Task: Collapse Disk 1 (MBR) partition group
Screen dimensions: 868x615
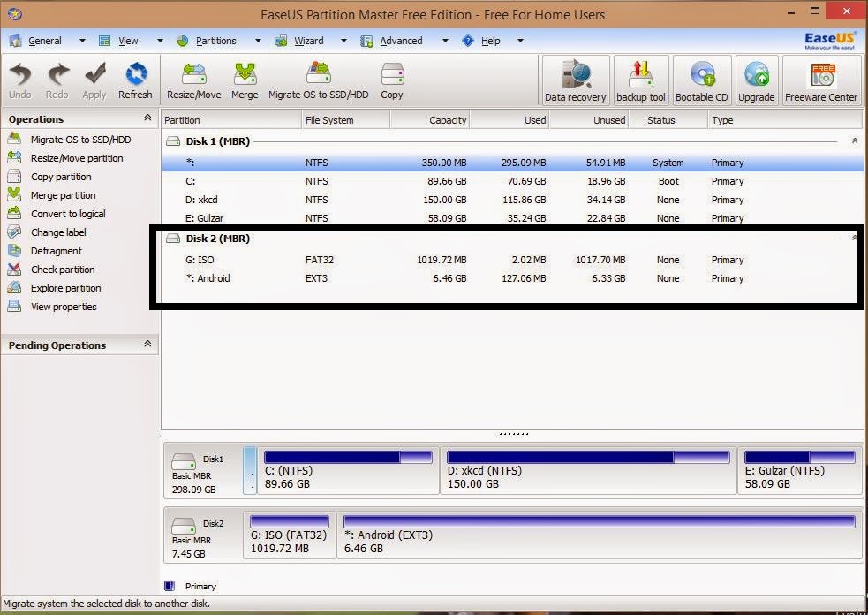Action: pyautogui.click(x=854, y=140)
